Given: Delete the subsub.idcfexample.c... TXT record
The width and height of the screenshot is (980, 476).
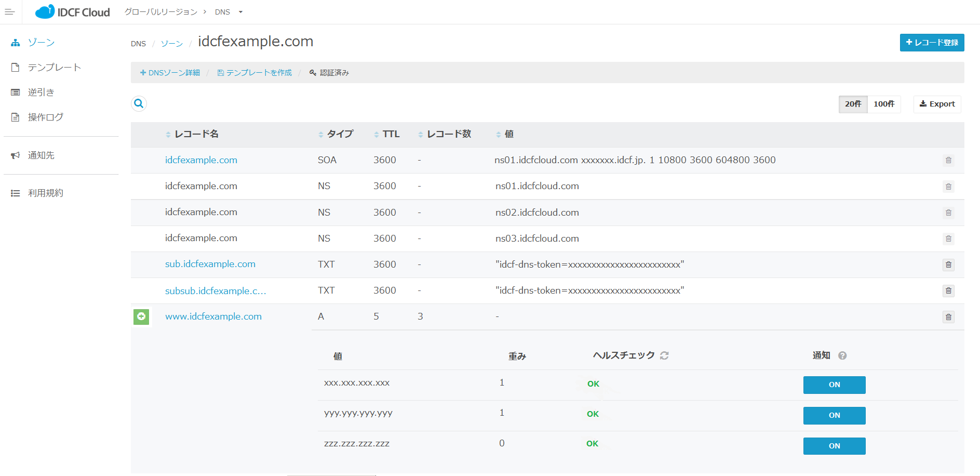Looking at the screenshot, I should 948,291.
